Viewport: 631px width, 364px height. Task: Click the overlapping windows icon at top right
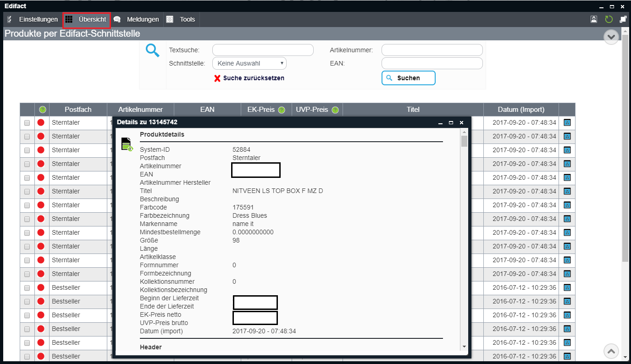click(x=623, y=19)
